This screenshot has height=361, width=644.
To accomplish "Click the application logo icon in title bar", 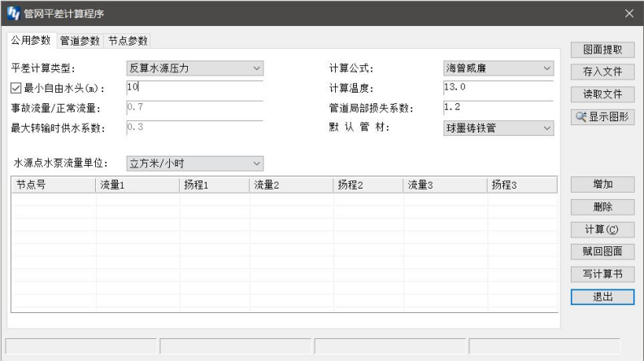I will pos(13,13).
